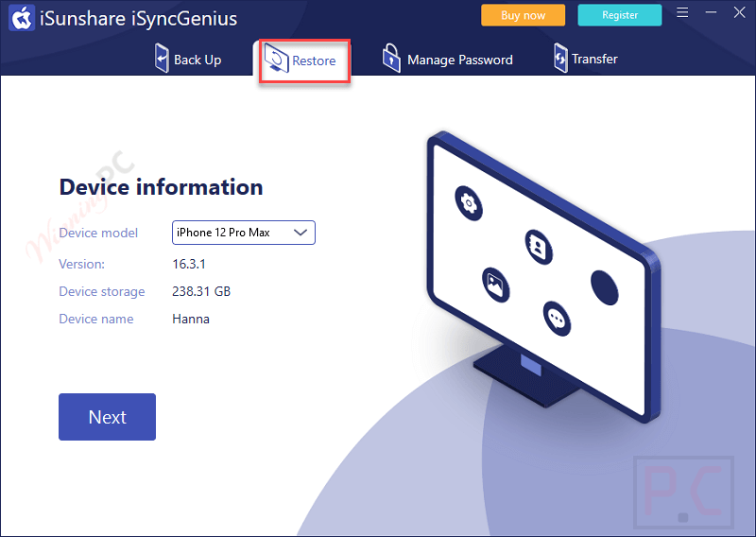The image size is (756, 537).
Task: Click the Device storage label
Action: 102,292
